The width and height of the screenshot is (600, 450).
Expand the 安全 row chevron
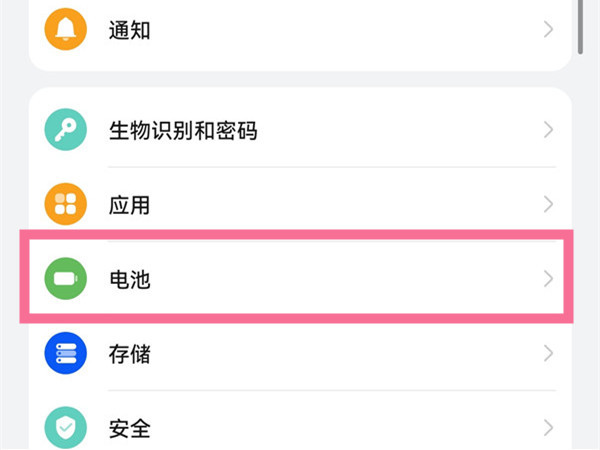tap(548, 428)
